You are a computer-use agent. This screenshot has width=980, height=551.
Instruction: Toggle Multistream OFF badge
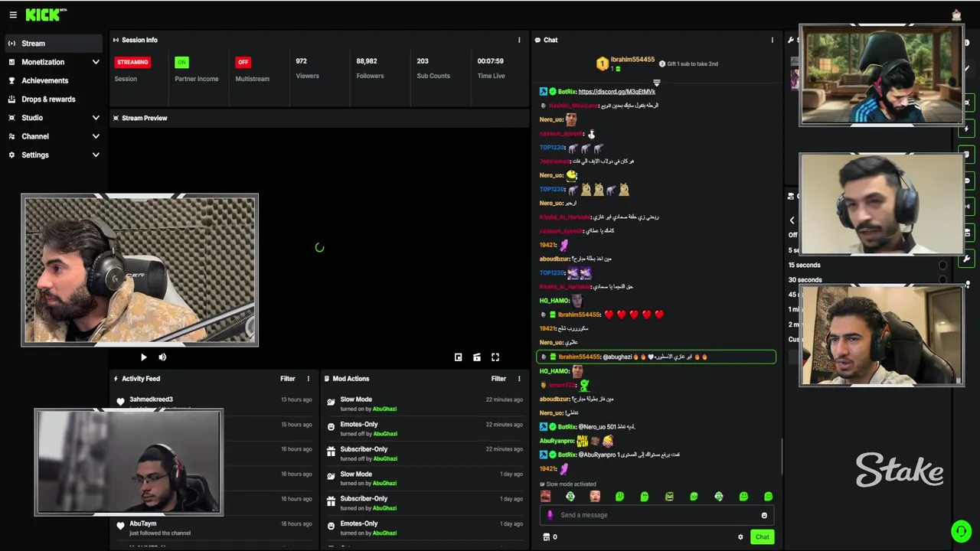[x=243, y=62]
